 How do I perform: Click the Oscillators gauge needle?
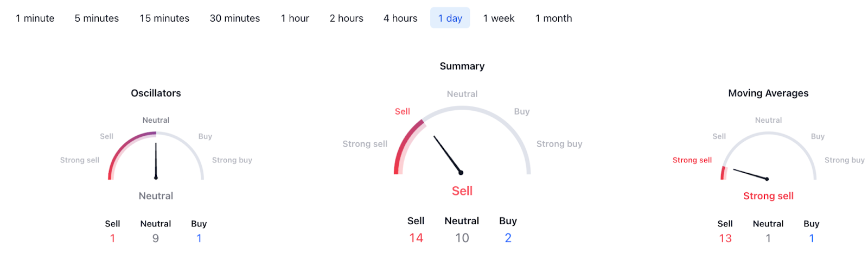(156, 160)
